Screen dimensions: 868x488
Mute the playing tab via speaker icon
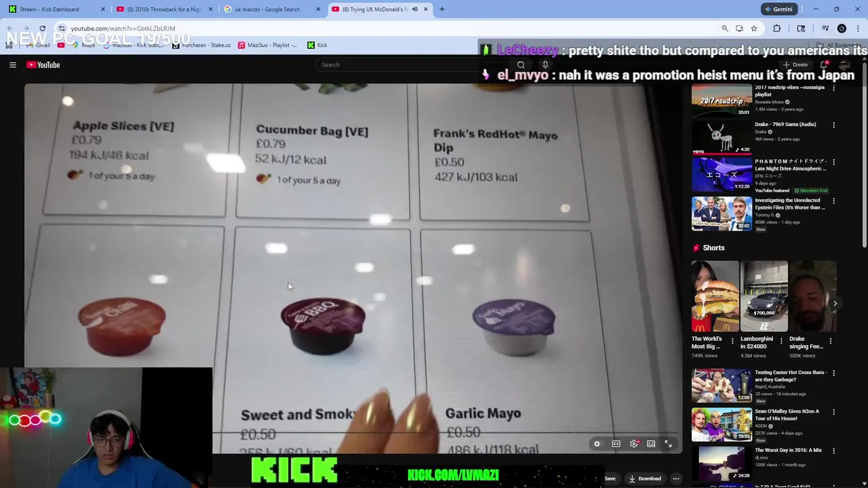[415, 9]
